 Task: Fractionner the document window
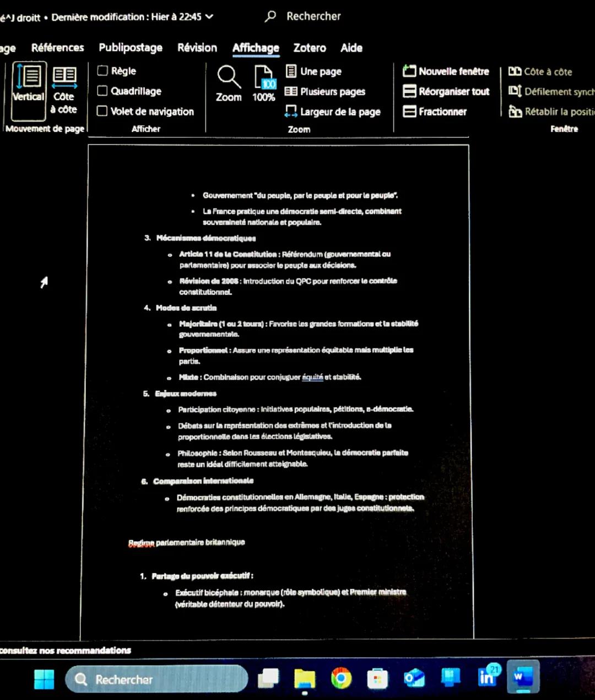coord(435,111)
